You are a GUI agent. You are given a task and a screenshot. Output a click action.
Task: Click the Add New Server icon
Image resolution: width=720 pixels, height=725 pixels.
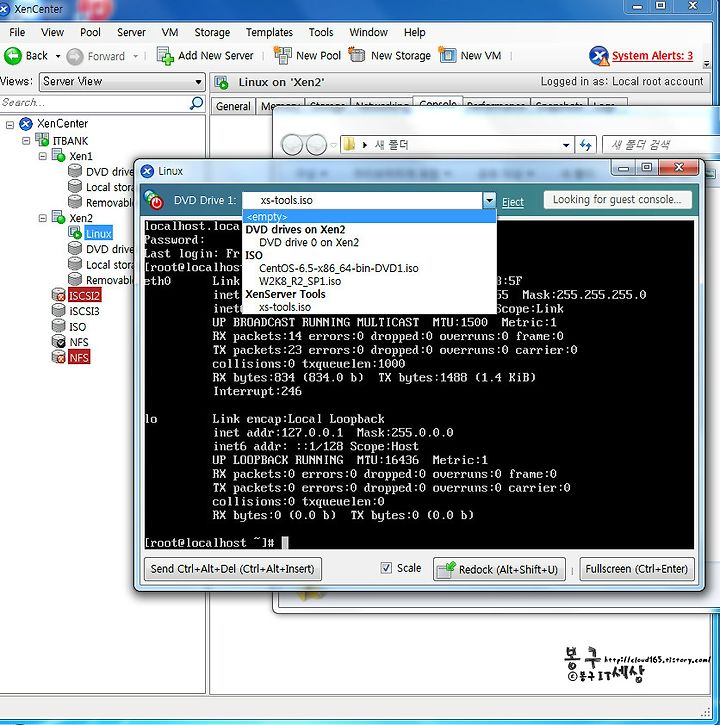(x=165, y=56)
